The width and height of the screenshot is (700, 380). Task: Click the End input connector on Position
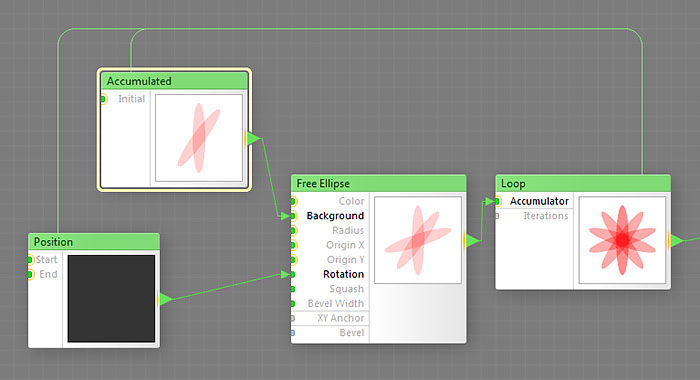(31, 274)
